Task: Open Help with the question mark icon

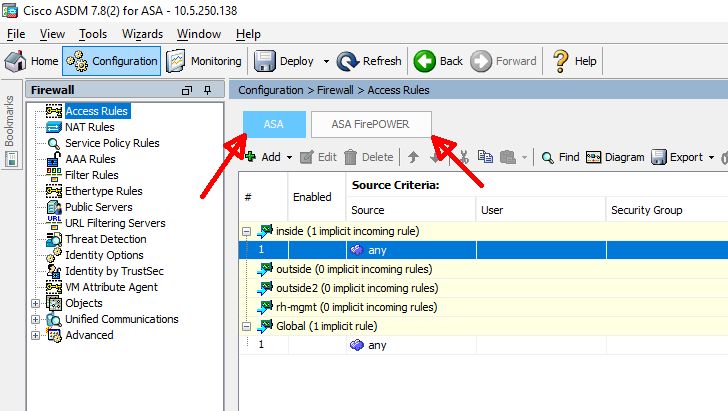Action: 561,61
